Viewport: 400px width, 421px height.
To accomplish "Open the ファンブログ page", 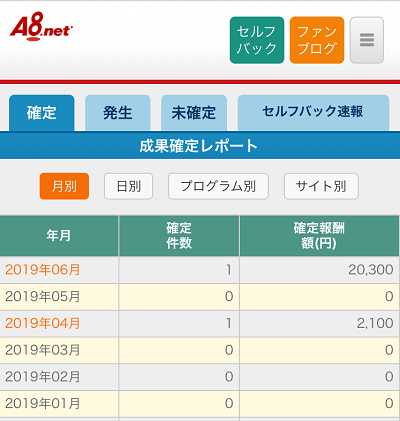I will click(x=317, y=40).
